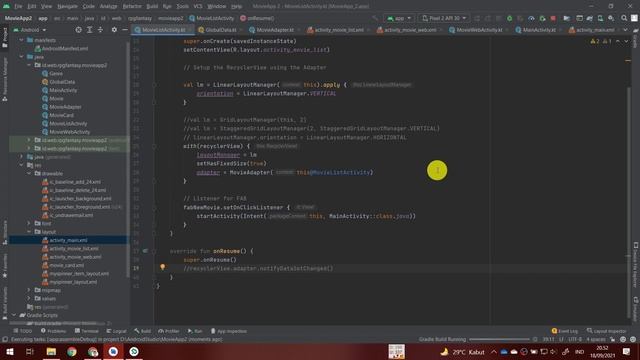Open the Profiler tool window
This screenshot has height=360, width=640.
(x=169, y=331)
